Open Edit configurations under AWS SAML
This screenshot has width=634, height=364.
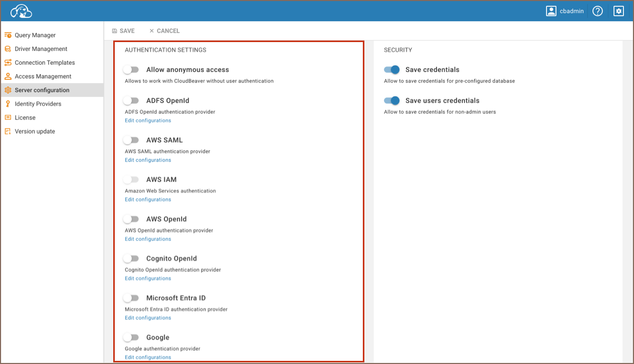(x=148, y=160)
